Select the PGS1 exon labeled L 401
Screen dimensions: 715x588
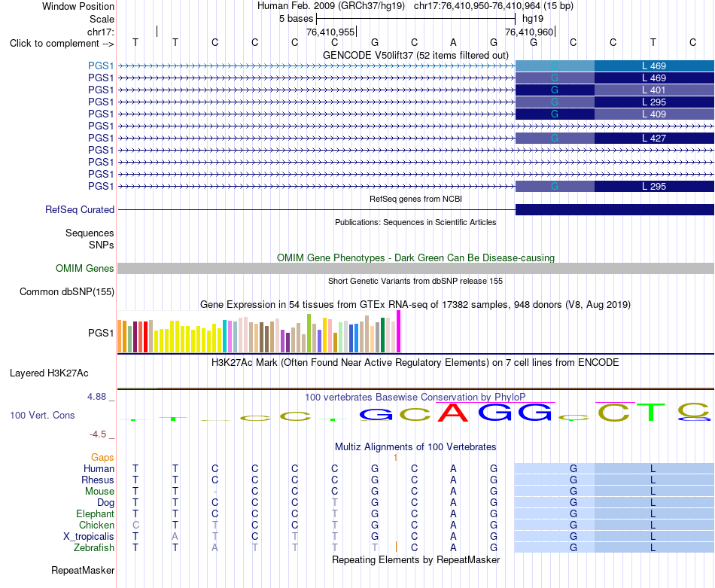coord(654,90)
